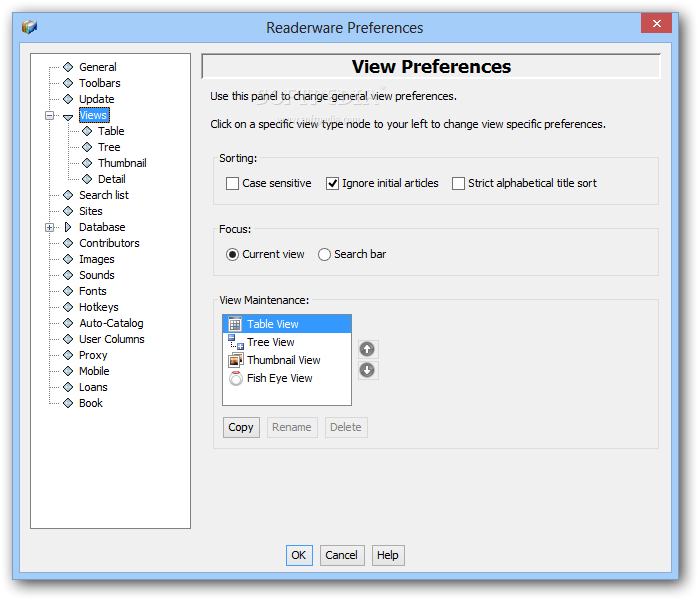Open the Database preferences label
The width and height of the screenshot is (699, 600).
pyautogui.click(x=102, y=227)
